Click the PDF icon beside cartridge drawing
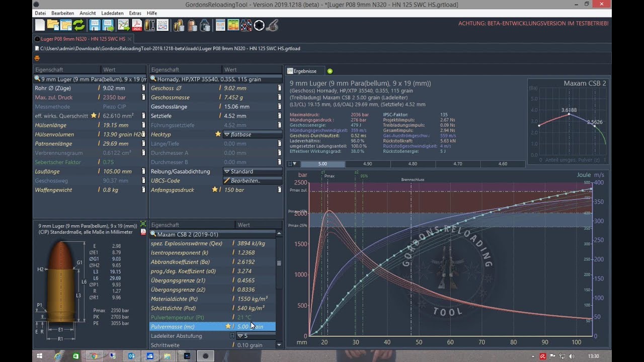The width and height of the screenshot is (644, 362). pos(143,232)
